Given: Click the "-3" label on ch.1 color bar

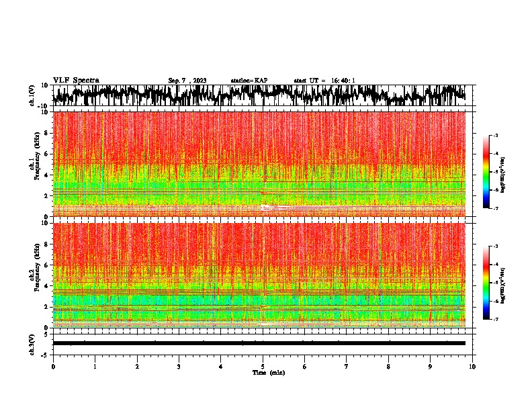Looking at the screenshot, I should pos(495,135).
